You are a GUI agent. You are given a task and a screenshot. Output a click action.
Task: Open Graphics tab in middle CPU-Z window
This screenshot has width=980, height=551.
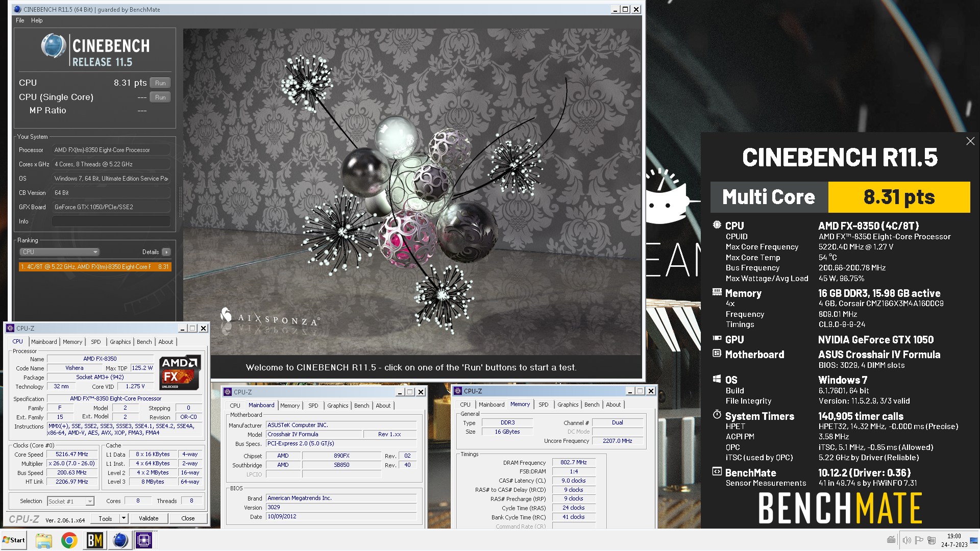coord(338,406)
